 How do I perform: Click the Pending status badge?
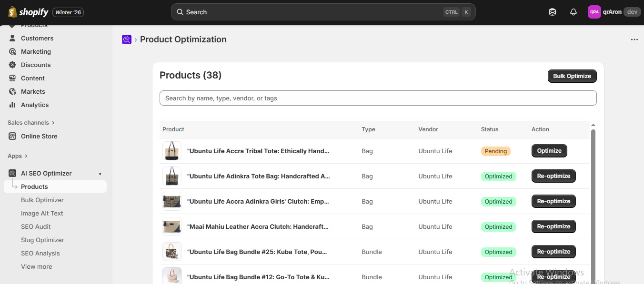click(x=496, y=151)
